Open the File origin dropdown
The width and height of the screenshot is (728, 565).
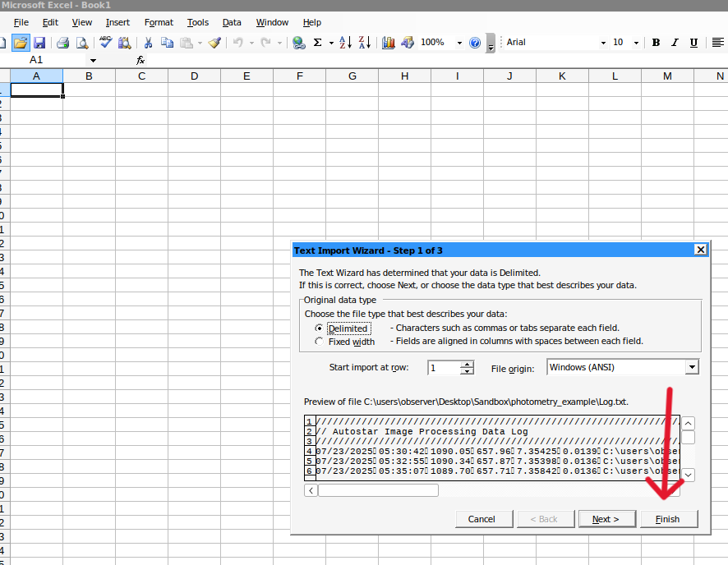tap(692, 367)
